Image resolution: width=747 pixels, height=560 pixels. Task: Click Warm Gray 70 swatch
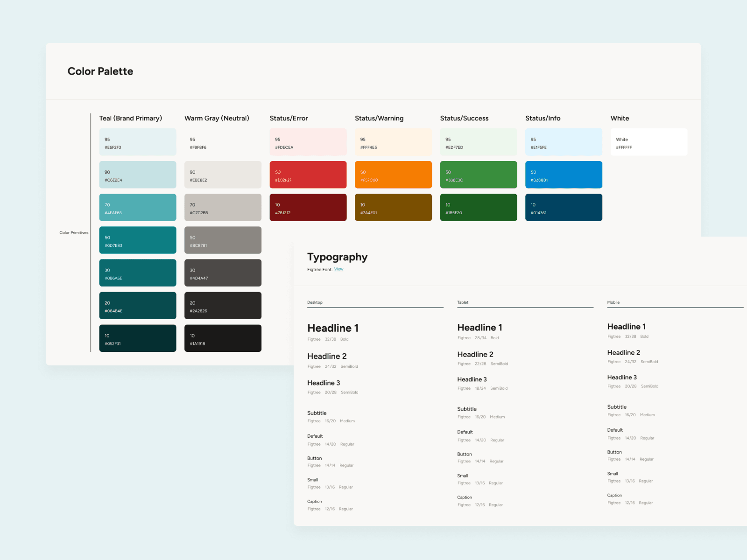(x=223, y=207)
